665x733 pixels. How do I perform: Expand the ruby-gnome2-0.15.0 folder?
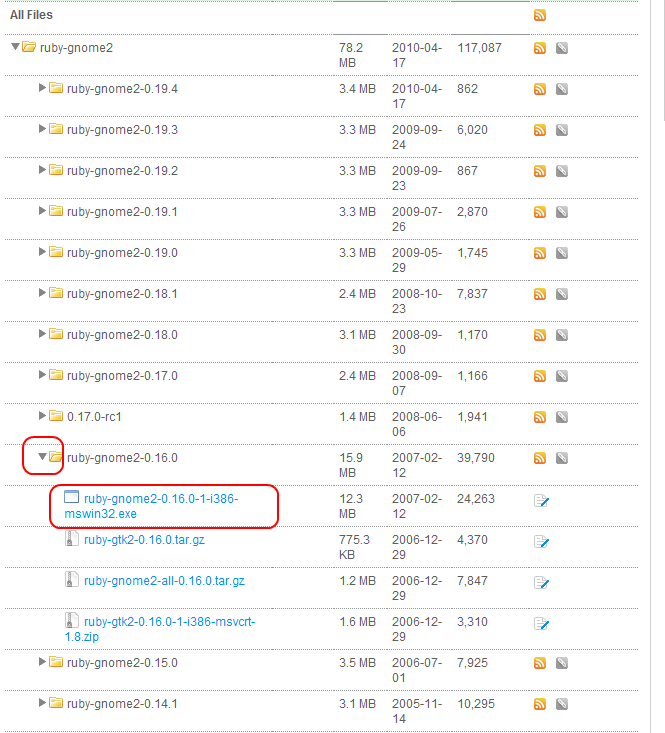(x=42, y=661)
